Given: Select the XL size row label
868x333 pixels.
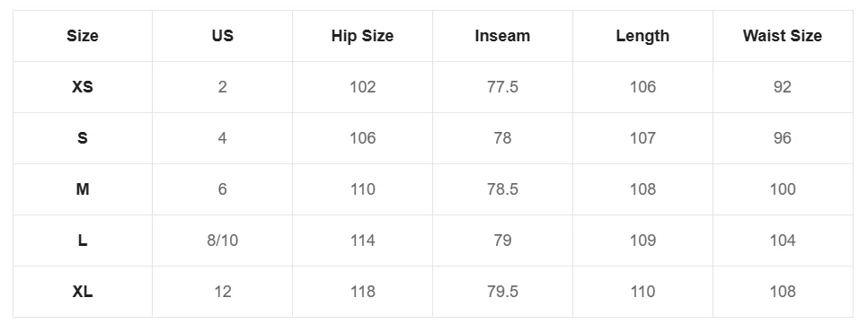Looking at the screenshot, I should pyautogui.click(x=83, y=292).
